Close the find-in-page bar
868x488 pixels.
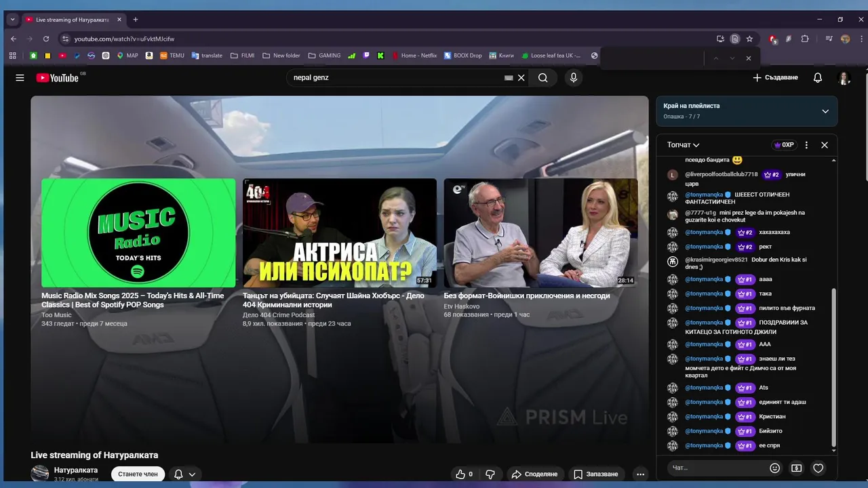point(749,58)
